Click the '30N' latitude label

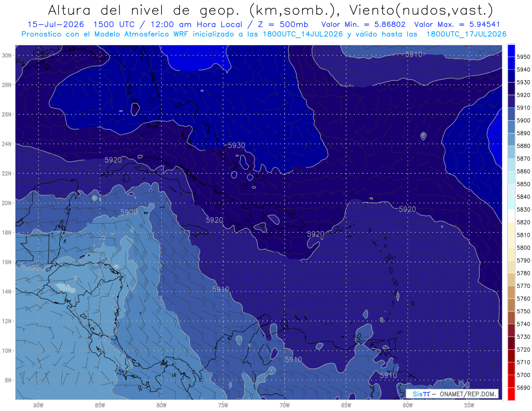[7, 55]
